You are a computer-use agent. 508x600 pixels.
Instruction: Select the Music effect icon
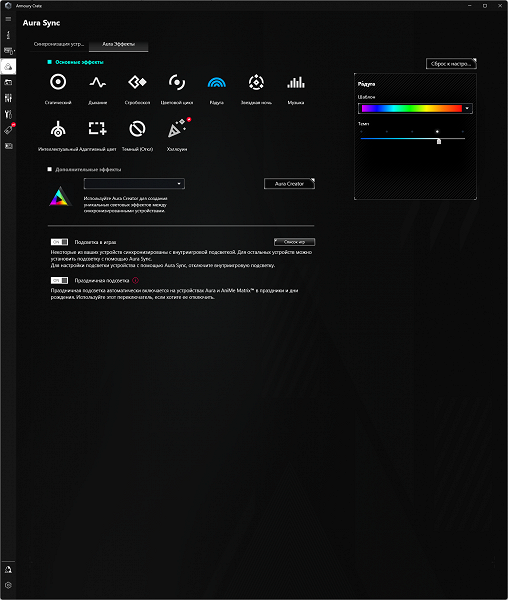tap(296, 82)
